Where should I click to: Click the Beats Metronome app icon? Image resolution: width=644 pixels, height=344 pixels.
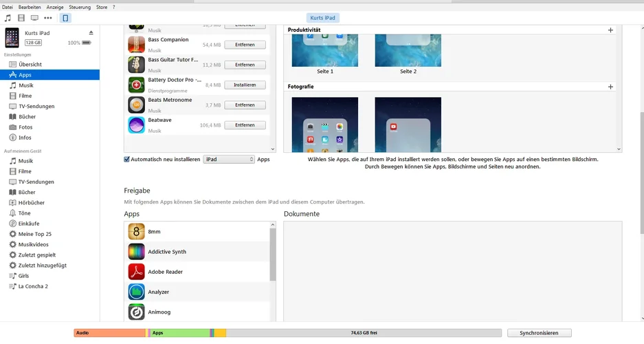136,105
